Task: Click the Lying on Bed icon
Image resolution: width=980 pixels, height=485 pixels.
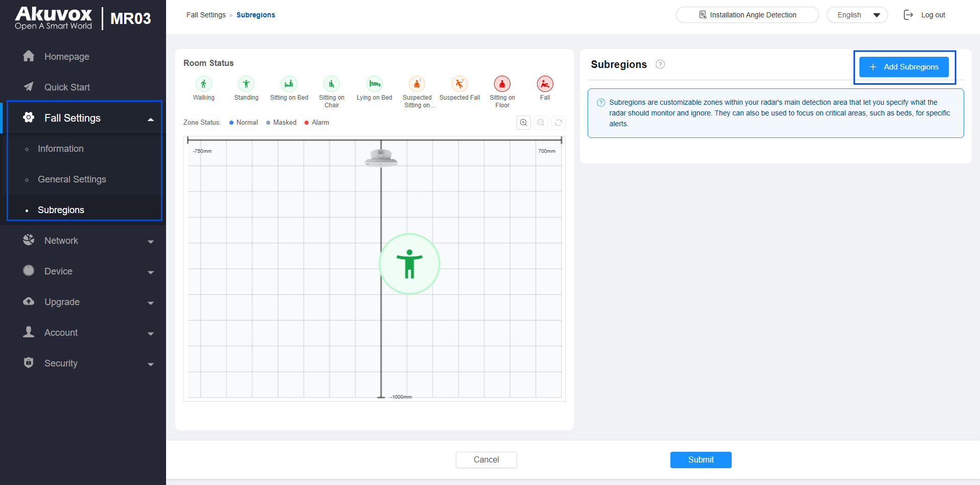Action: point(375,84)
